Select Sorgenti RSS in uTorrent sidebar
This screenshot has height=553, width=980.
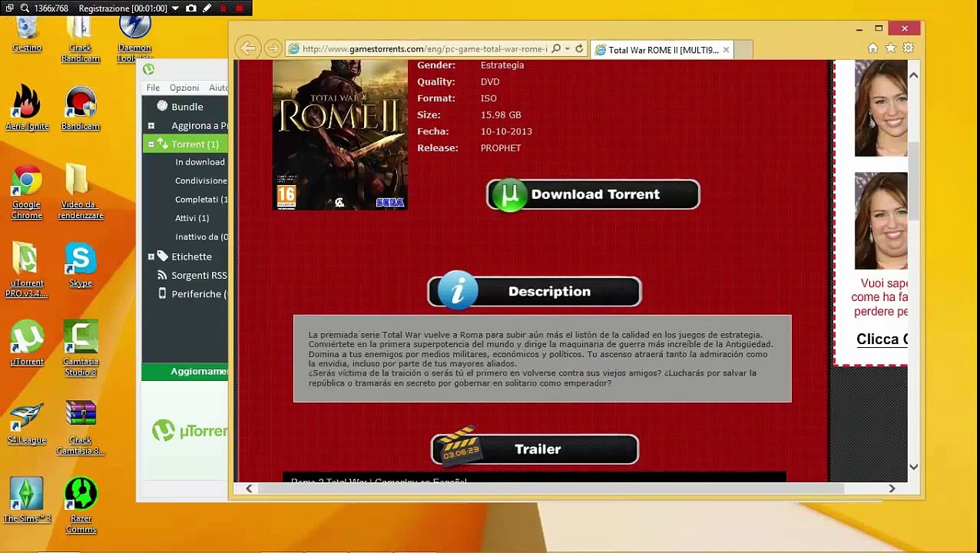click(199, 275)
